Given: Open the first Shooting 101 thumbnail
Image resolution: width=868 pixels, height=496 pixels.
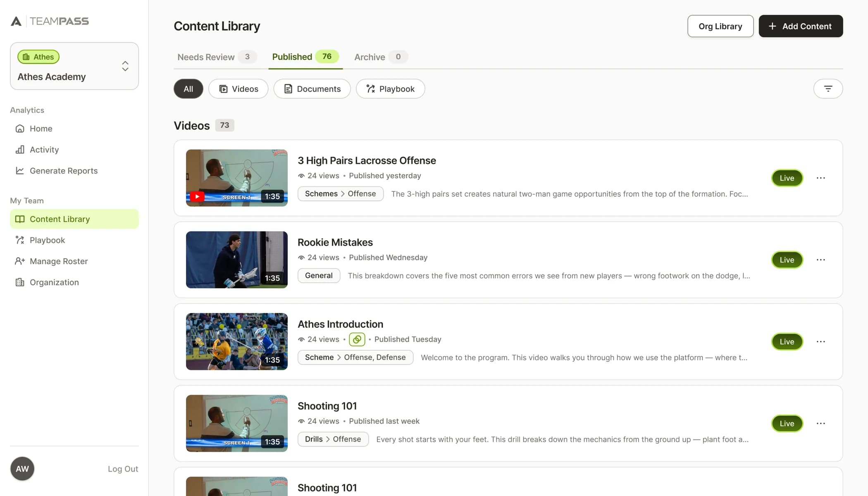Looking at the screenshot, I should tap(237, 424).
